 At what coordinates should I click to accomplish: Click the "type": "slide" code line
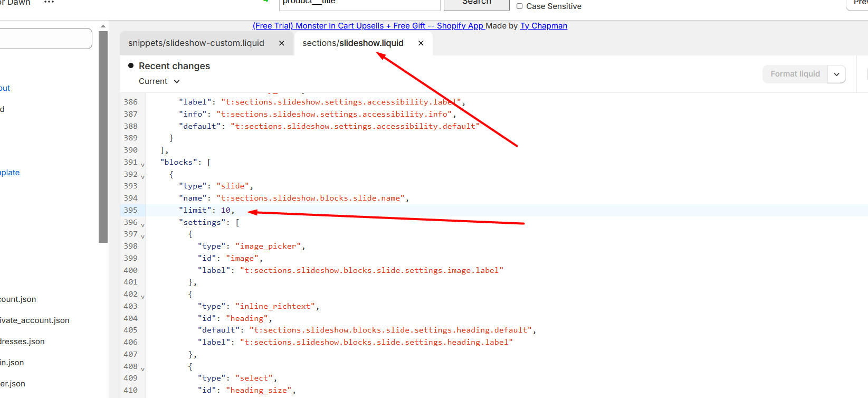[x=216, y=186]
